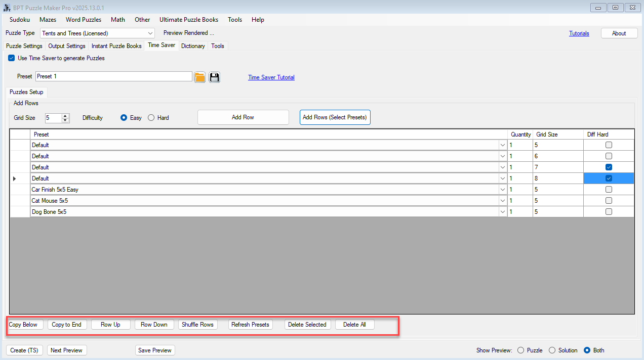
Task: Uncheck Diff Hard for grid size 8 row
Action: click(x=609, y=178)
